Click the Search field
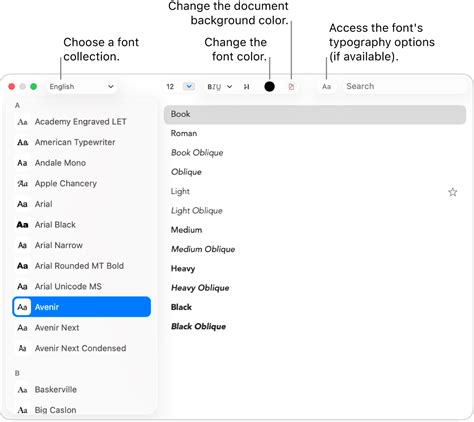 (x=404, y=86)
